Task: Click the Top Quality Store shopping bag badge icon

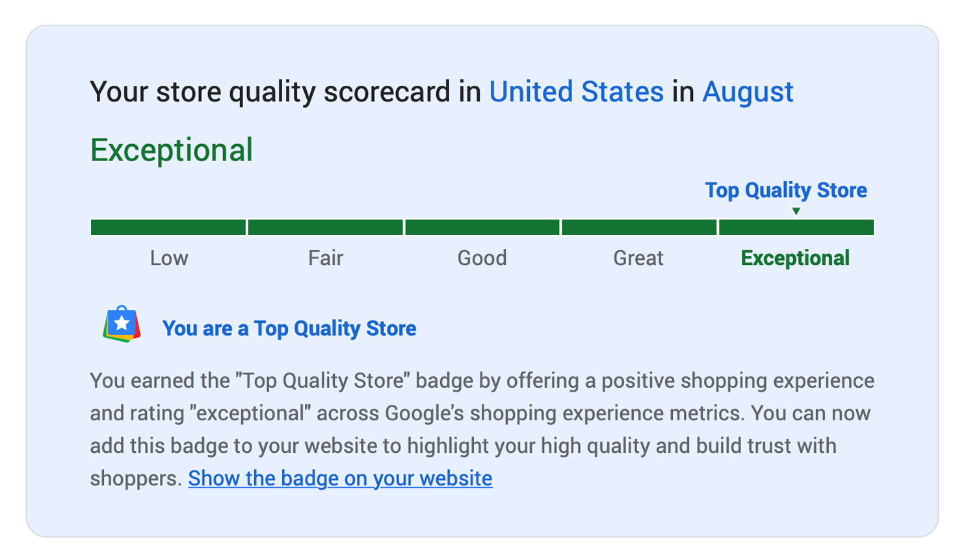Action: 122,324
